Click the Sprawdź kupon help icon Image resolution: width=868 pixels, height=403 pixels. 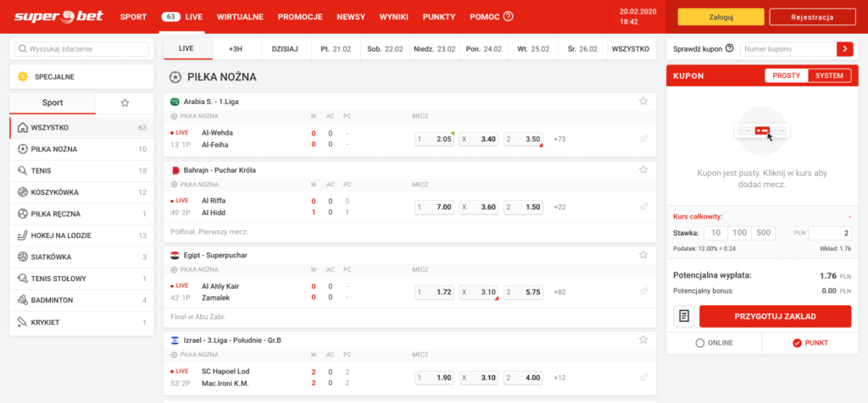(x=729, y=48)
